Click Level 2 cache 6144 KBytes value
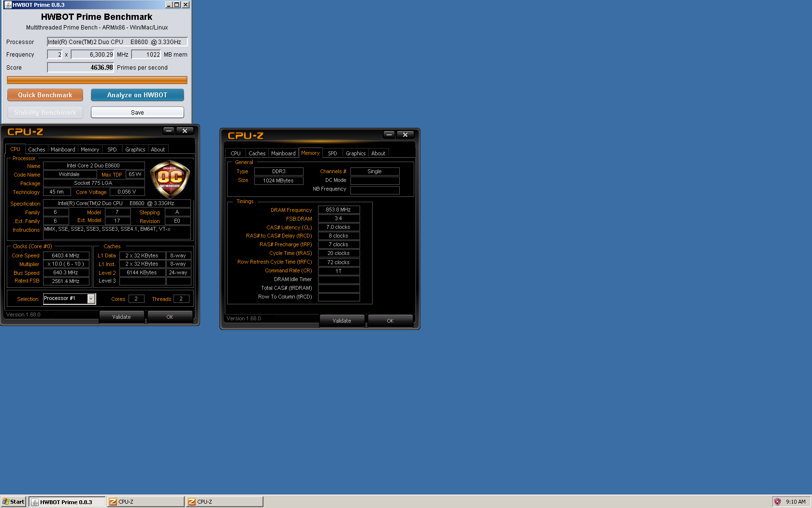The width and height of the screenshot is (812, 508). [142, 273]
